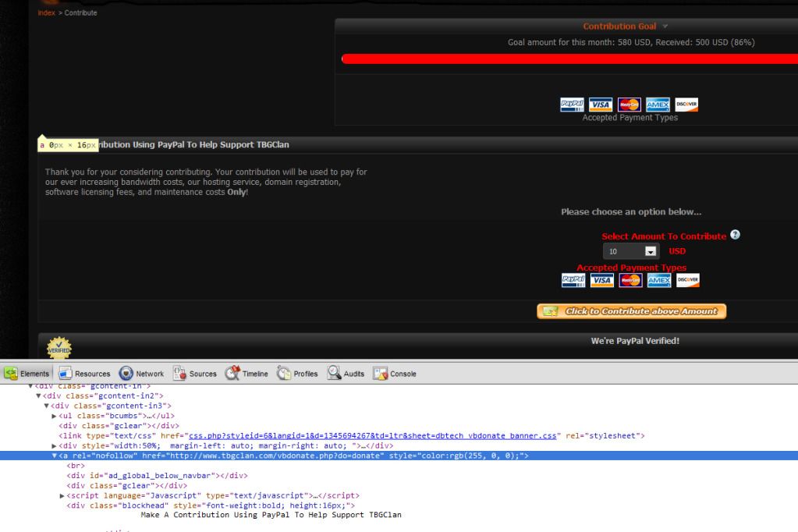Click the USD label next to amount
Screen dimensions: 798x532
coord(677,251)
